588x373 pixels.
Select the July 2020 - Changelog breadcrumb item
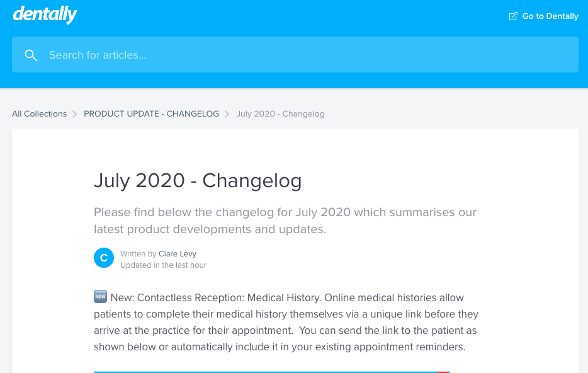pos(280,114)
